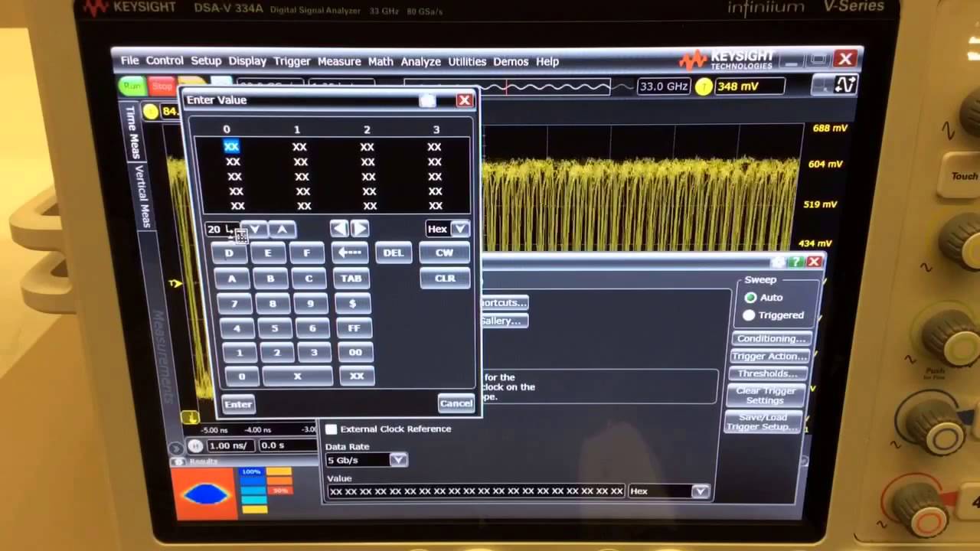Move cursor right with the right arrow button
Viewport: 980px width, 551px height.
point(359,228)
